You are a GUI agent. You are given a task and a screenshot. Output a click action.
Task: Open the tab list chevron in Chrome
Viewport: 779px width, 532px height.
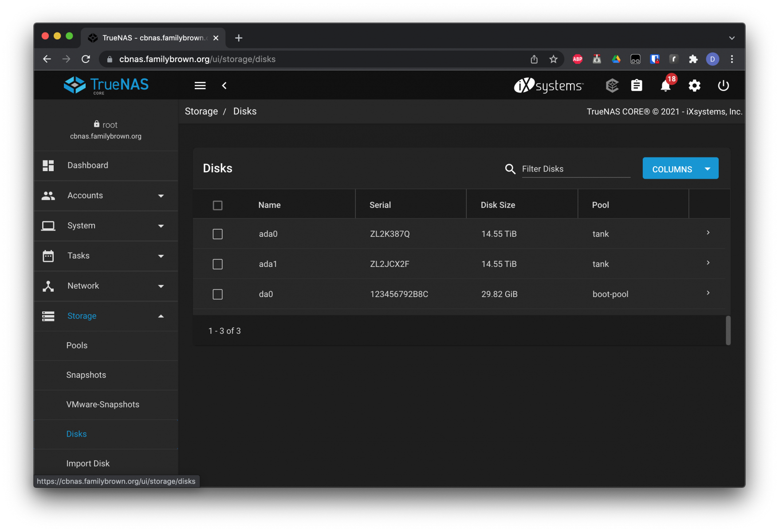coord(732,38)
